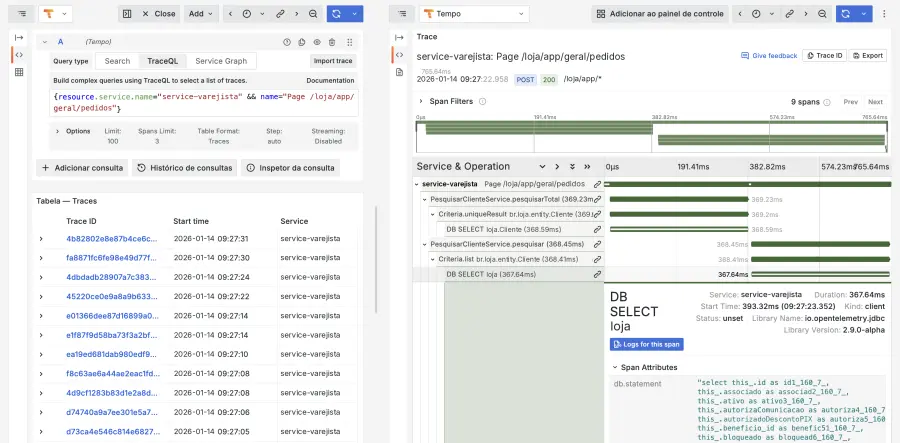This screenshot has width=900, height=443.
Task: Open the left pane time picker clock
Action: coord(247,14)
